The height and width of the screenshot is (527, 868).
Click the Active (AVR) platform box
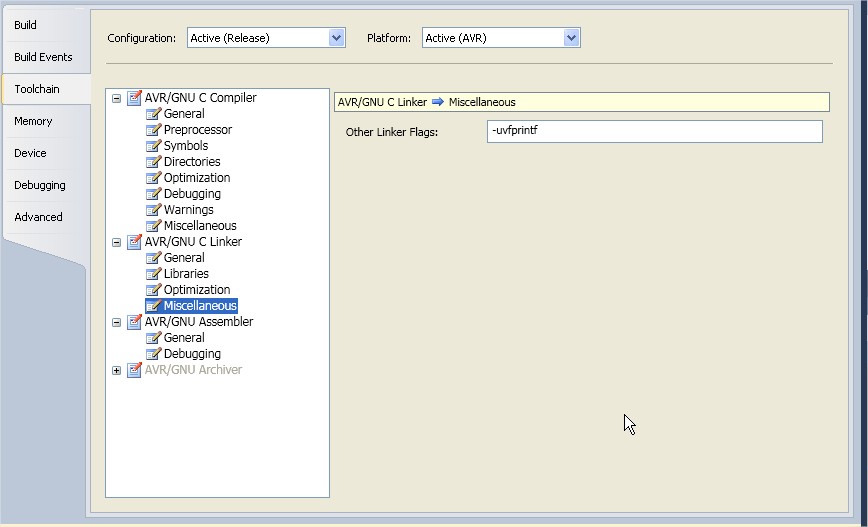pos(501,38)
